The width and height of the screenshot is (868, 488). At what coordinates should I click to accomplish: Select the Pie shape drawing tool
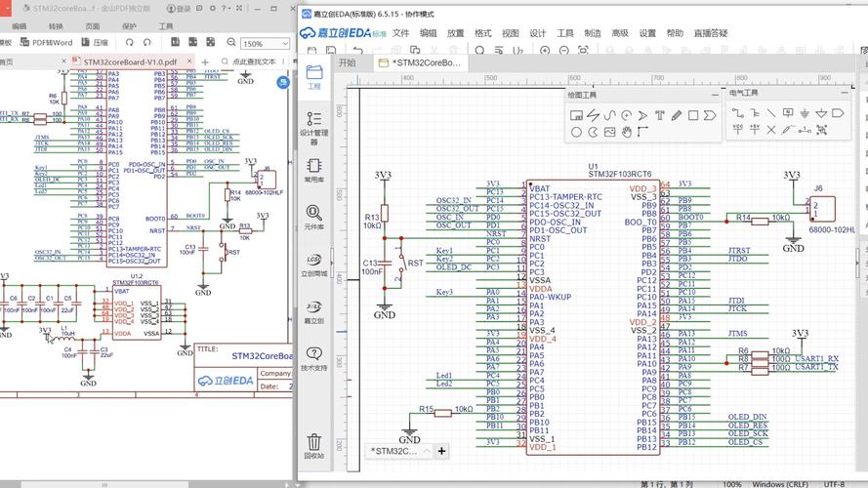coord(593,132)
